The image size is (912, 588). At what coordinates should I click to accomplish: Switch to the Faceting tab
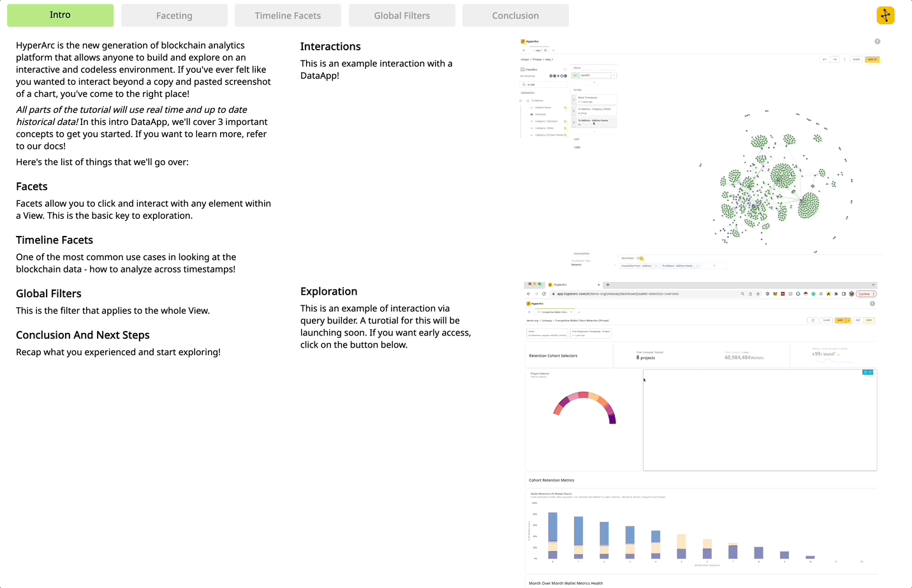click(x=174, y=15)
